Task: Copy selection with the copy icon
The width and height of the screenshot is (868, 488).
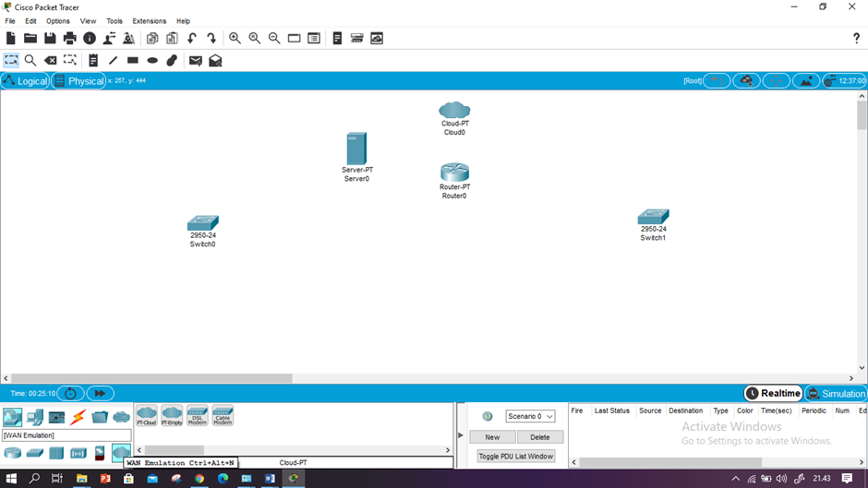Action: tap(152, 38)
